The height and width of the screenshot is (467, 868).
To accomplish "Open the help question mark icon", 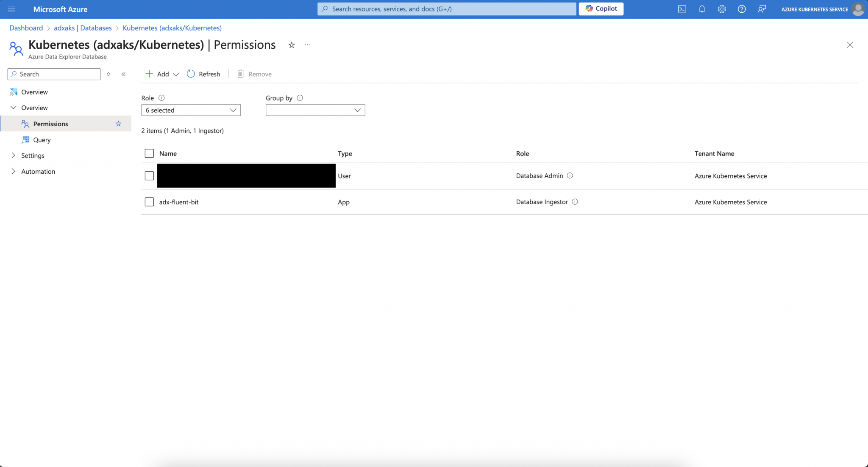I will click(742, 9).
